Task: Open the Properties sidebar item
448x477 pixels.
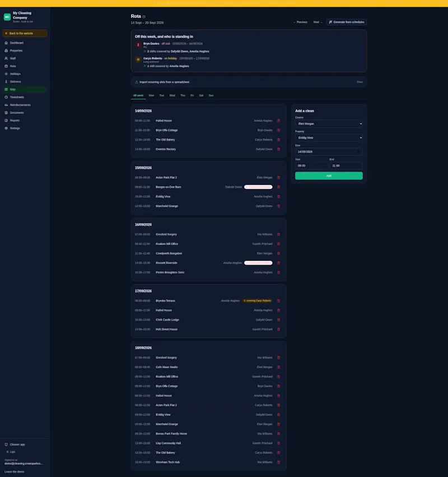Action: click(24, 50)
